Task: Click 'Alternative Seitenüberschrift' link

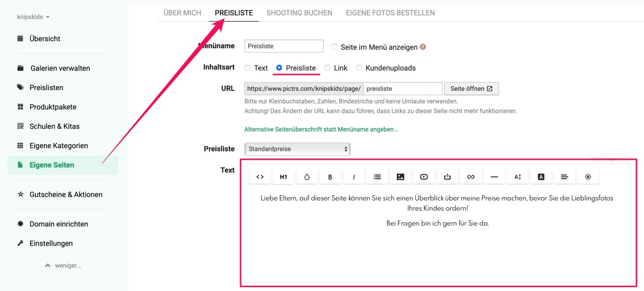Action: 321,129
